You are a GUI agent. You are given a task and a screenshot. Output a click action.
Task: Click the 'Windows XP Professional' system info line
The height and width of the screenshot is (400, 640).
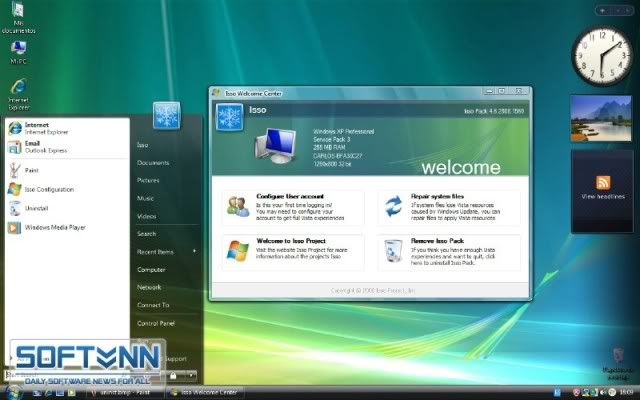(x=344, y=131)
